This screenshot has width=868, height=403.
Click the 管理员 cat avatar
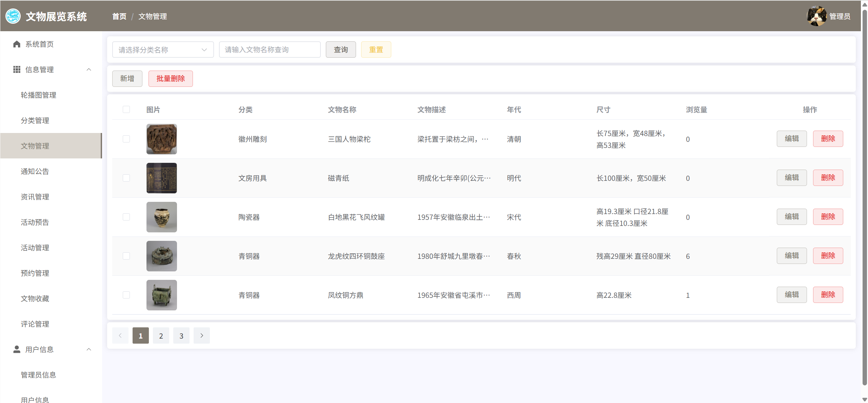(x=816, y=16)
